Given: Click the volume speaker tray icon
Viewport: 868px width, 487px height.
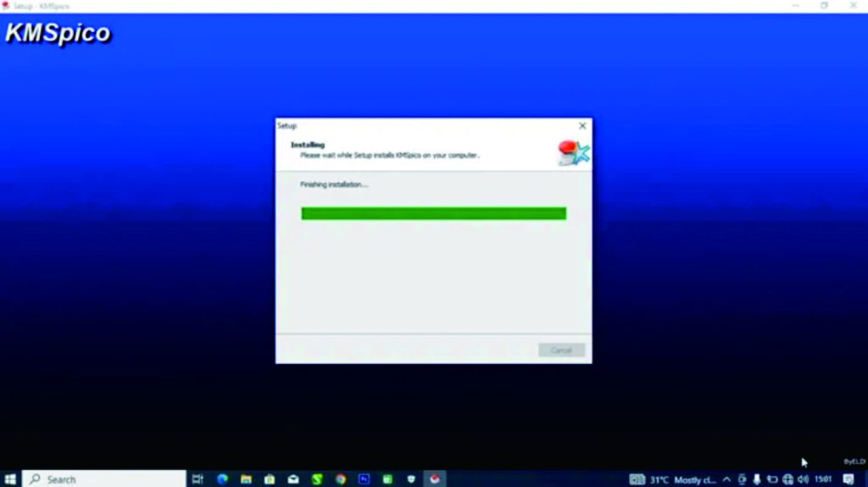Looking at the screenshot, I should 803,479.
